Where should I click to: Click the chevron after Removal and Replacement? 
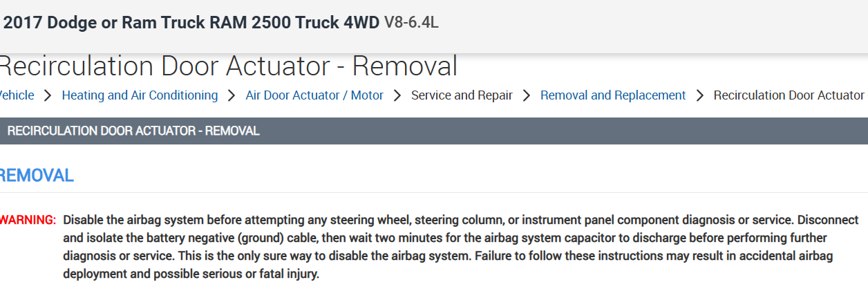[x=700, y=95]
